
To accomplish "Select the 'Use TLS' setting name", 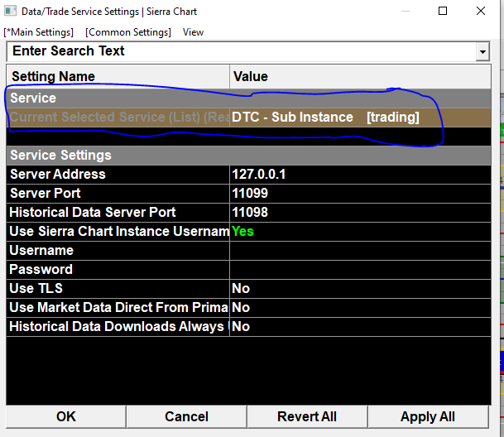I will tap(118, 289).
